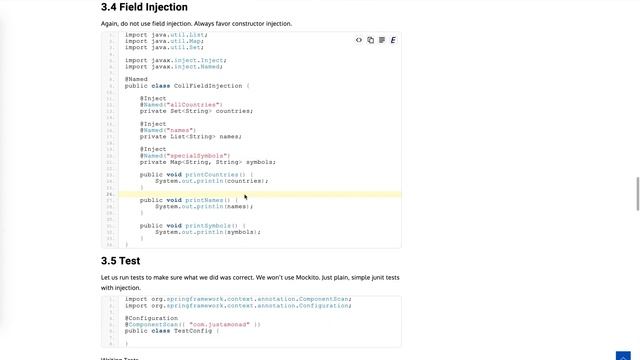The width and height of the screenshot is (640, 360).
Task: Click the 'Let us run tests' paragraph
Action: pos(250,282)
